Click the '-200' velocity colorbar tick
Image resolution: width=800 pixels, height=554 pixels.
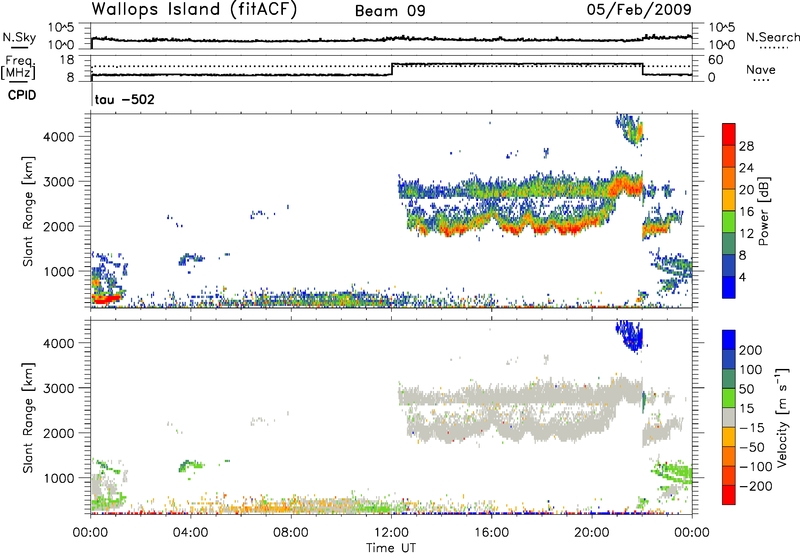[x=756, y=486]
